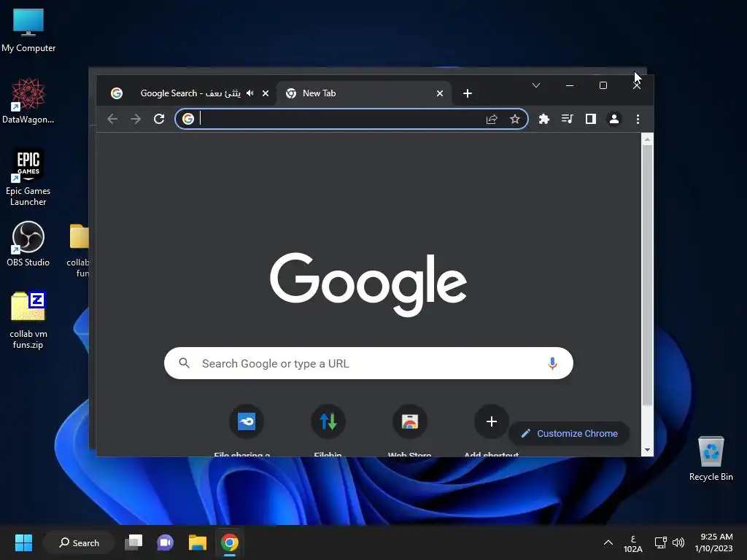Select the DataWagon desktop shortcut
This screenshot has width=747, height=560.
coord(28,101)
